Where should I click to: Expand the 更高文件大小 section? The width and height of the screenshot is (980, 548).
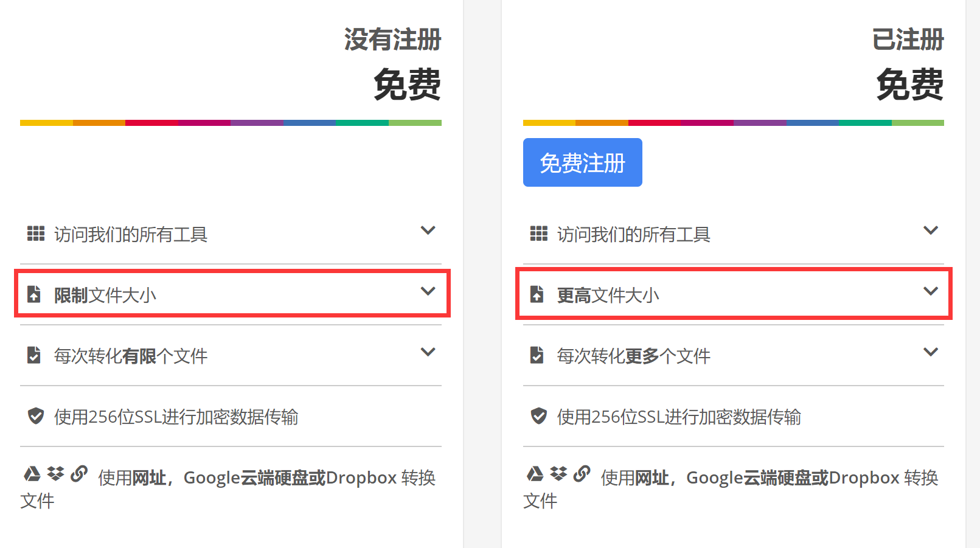(x=931, y=291)
